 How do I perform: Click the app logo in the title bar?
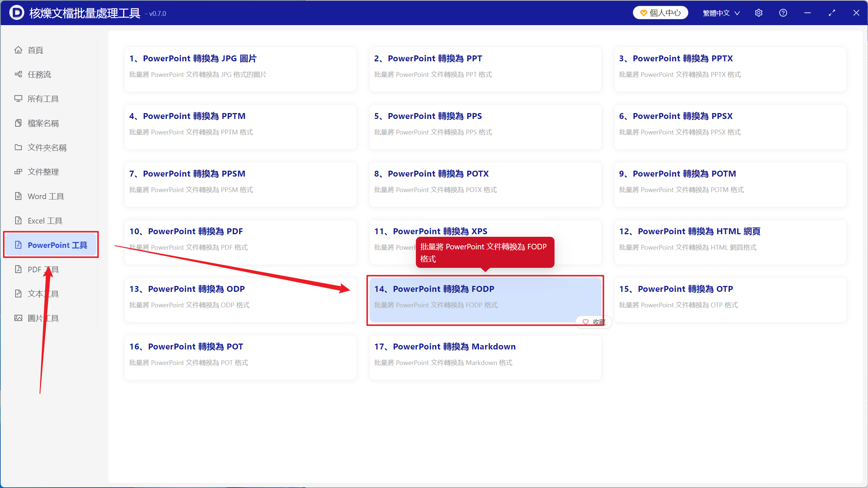(16, 13)
